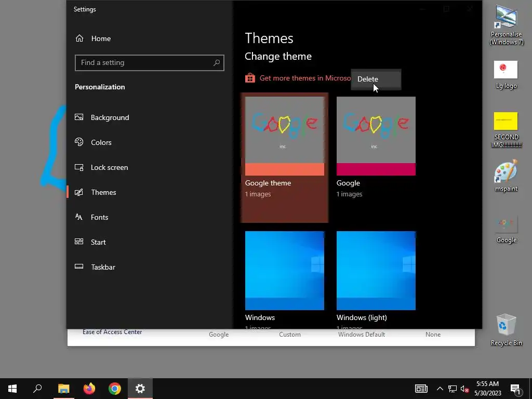The image size is (532, 399).
Task: Click the Colors palette icon
Action: (79, 142)
